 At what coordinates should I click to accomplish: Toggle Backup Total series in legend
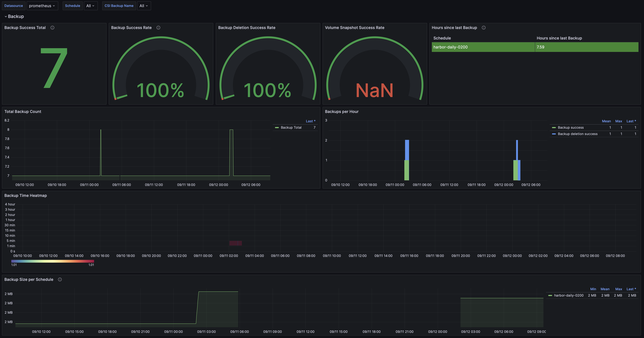(291, 128)
